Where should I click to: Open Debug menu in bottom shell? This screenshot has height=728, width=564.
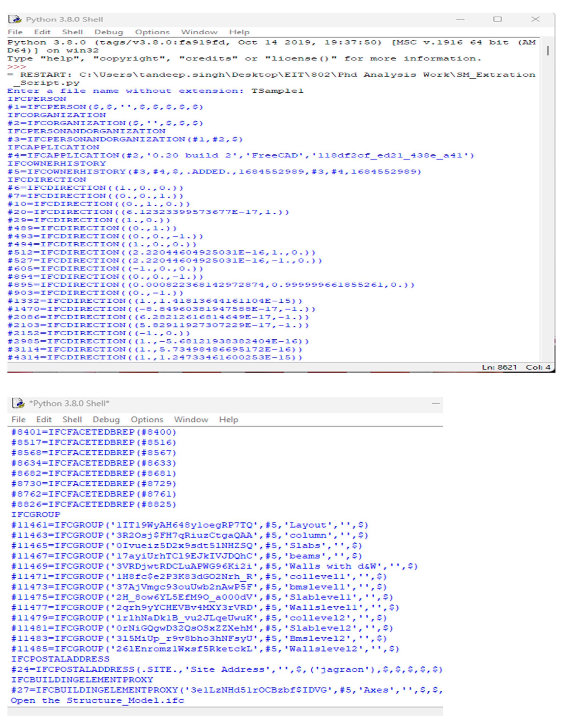click(x=106, y=420)
